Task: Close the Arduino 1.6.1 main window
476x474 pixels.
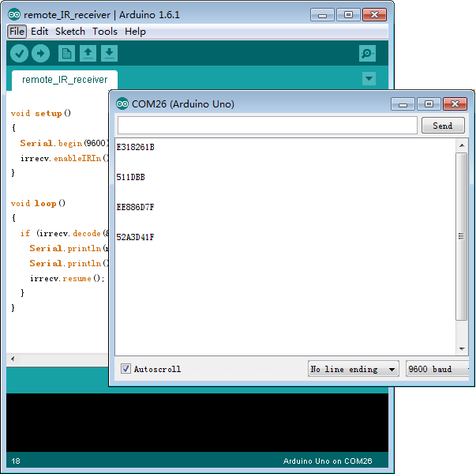Action: point(375,14)
